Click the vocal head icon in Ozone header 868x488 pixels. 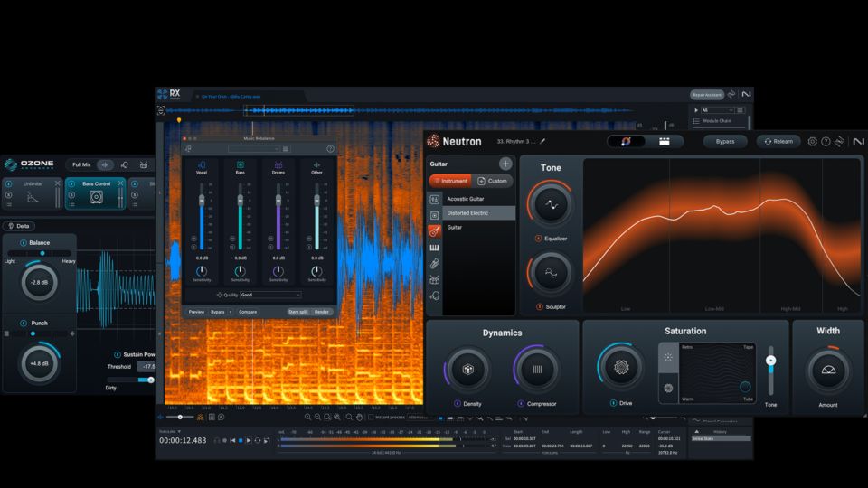(x=125, y=164)
